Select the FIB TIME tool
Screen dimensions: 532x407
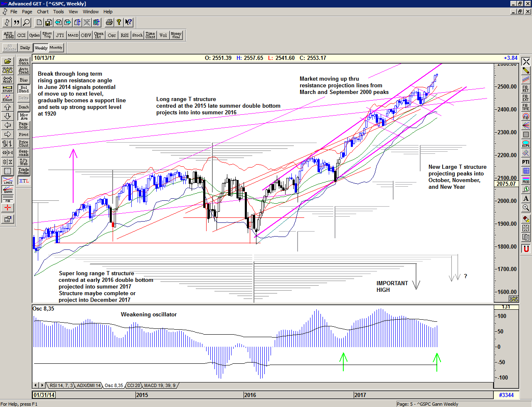coord(526,107)
